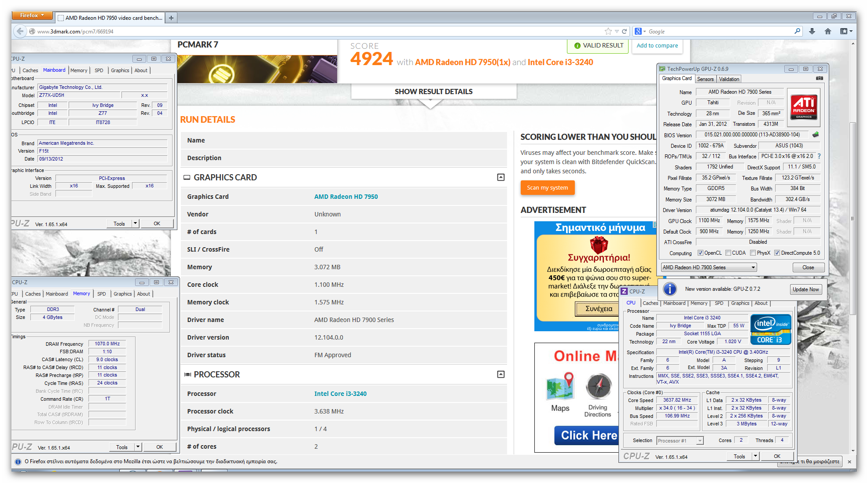Open Graphics tab in CPU-Z Memory window
Image resolution: width=868 pixels, height=483 pixels.
123,294
